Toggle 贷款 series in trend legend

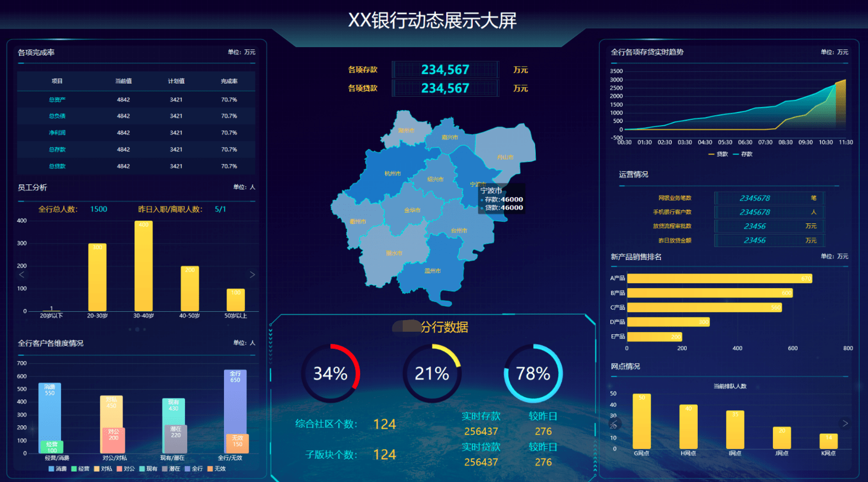point(718,154)
